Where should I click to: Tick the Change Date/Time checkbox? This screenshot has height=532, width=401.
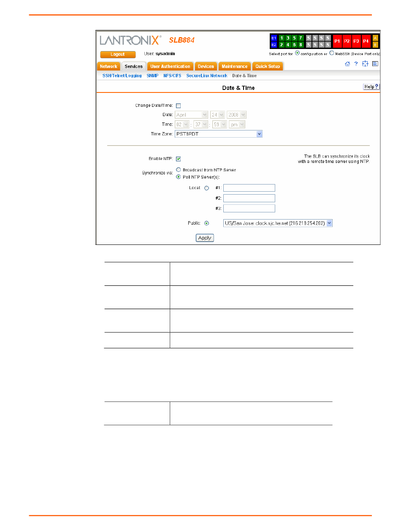(179, 106)
